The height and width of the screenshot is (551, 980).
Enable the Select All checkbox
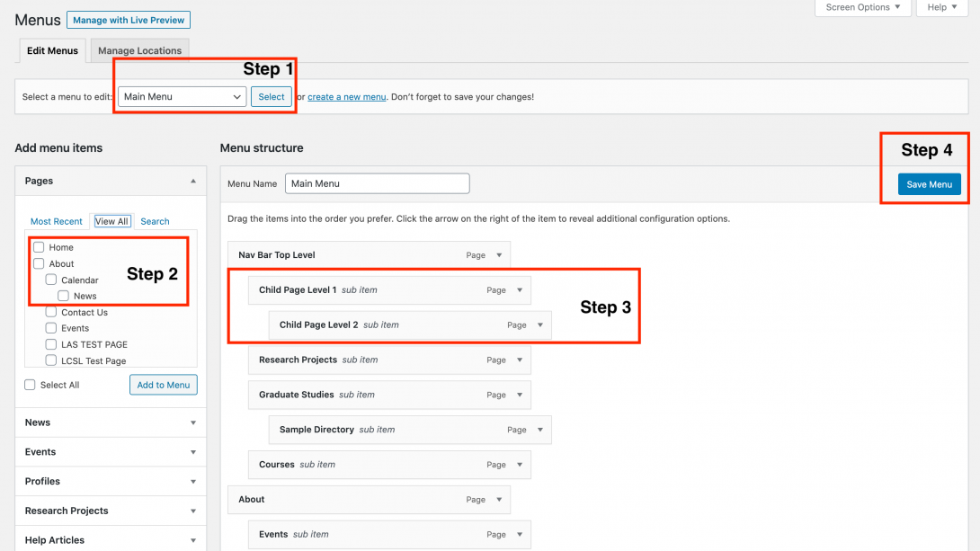click(30, 385)
